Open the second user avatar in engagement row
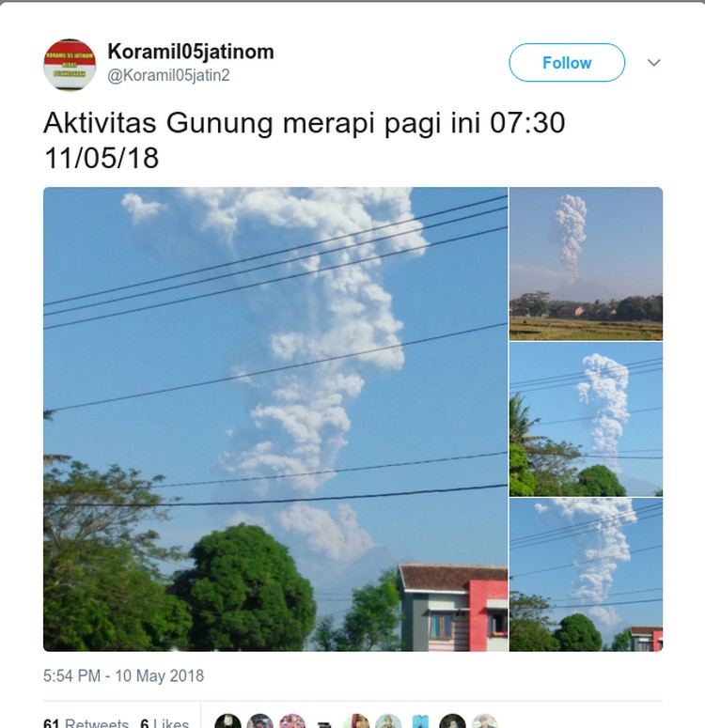 tap(260, 721)
